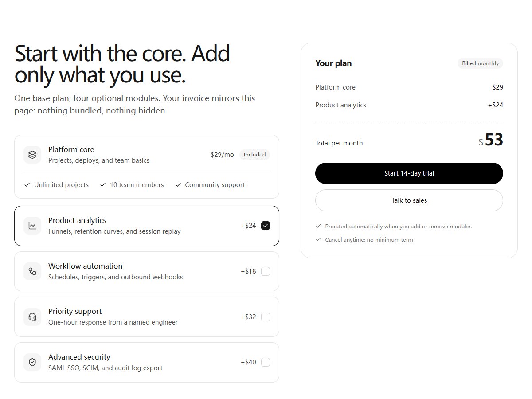This screenshot has height=399, width=532.
Task: Click the Platform core layers icon
Action: [x=32, y=155]
